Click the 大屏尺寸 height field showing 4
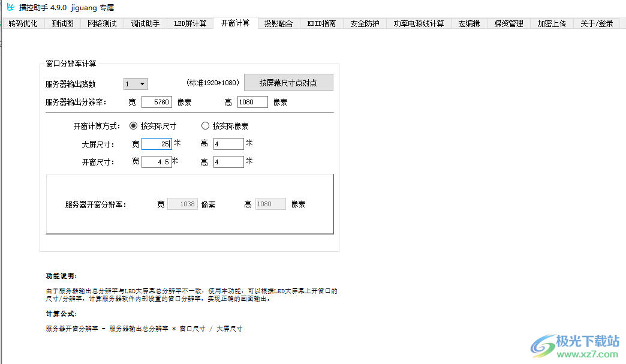This screenshot has width=626, height=364. [227, 143]
